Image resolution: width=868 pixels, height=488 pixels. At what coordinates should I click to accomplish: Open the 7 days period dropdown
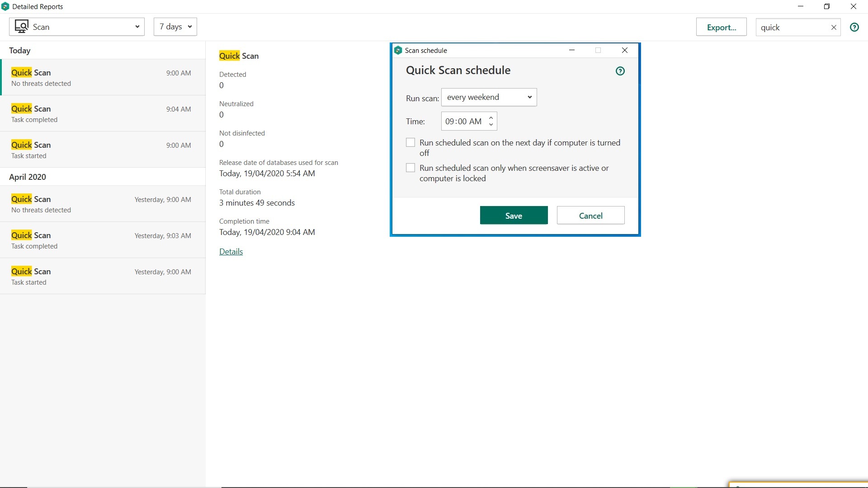pyautogui.click(x=175, y=27)
